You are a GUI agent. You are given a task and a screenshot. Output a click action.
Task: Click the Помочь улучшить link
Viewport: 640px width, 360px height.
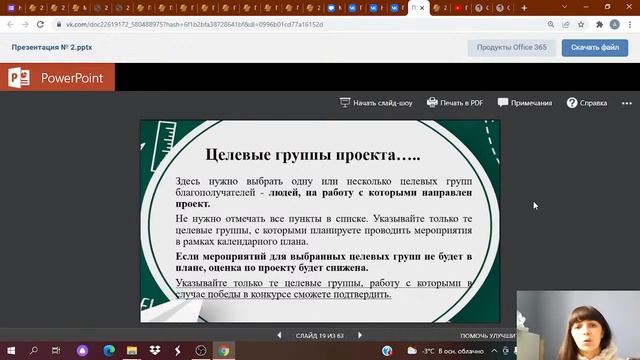pos(488,336)
